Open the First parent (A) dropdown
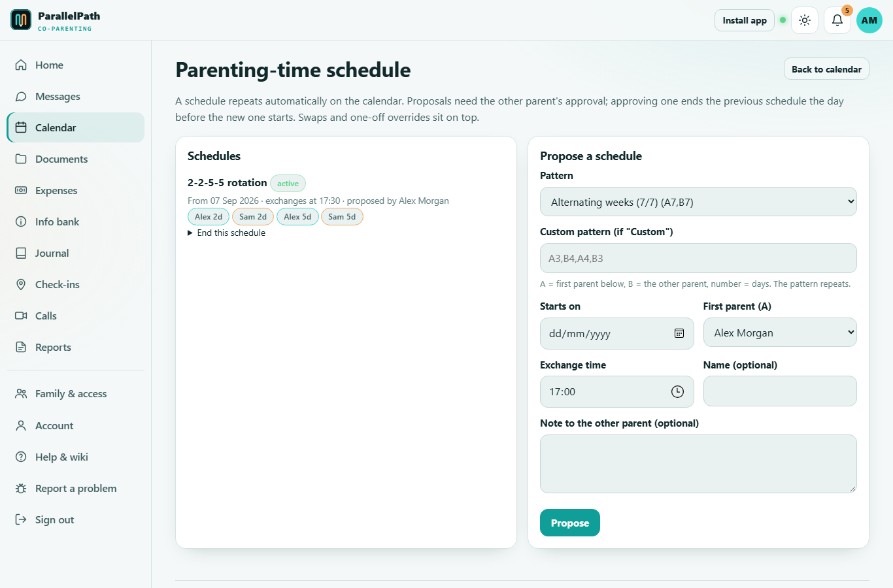893x588 pixels. click(780, 333)
